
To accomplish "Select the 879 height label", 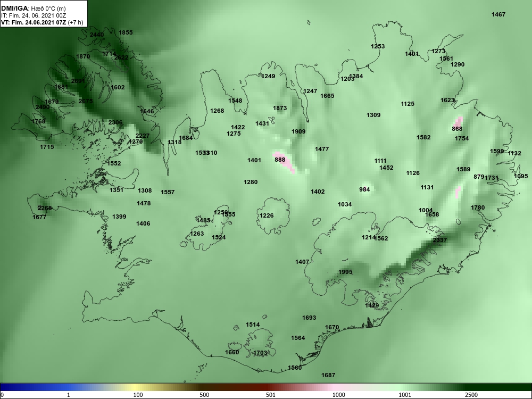I will 479,177.
